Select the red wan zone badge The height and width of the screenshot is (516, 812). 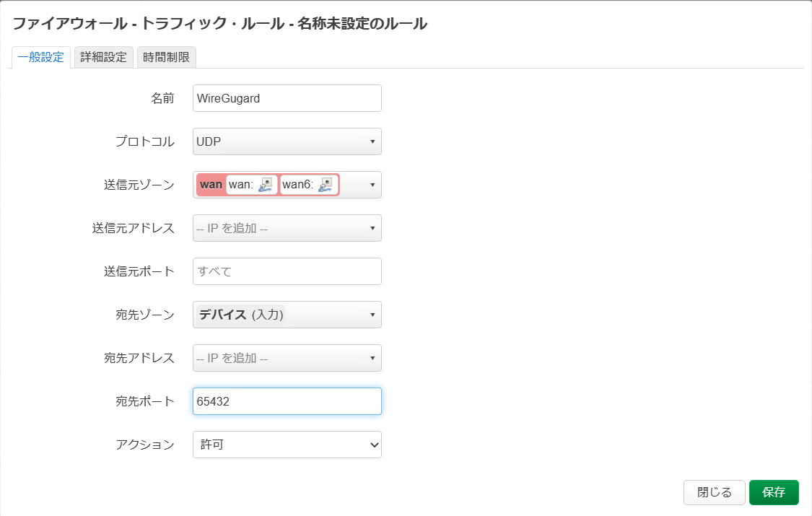[x=211, y=185]
